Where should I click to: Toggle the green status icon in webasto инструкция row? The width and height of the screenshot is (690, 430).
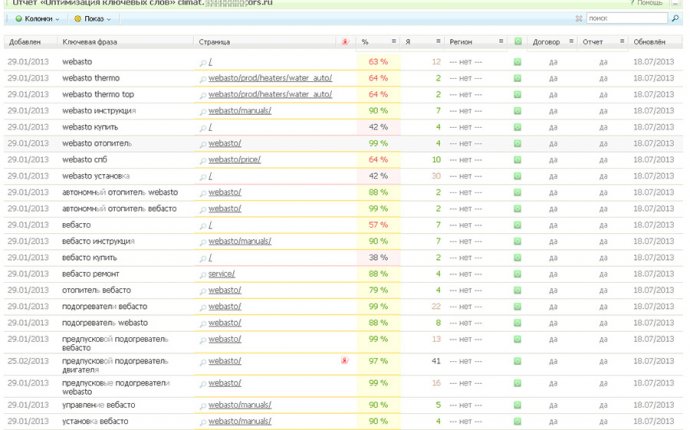[518, 111]
